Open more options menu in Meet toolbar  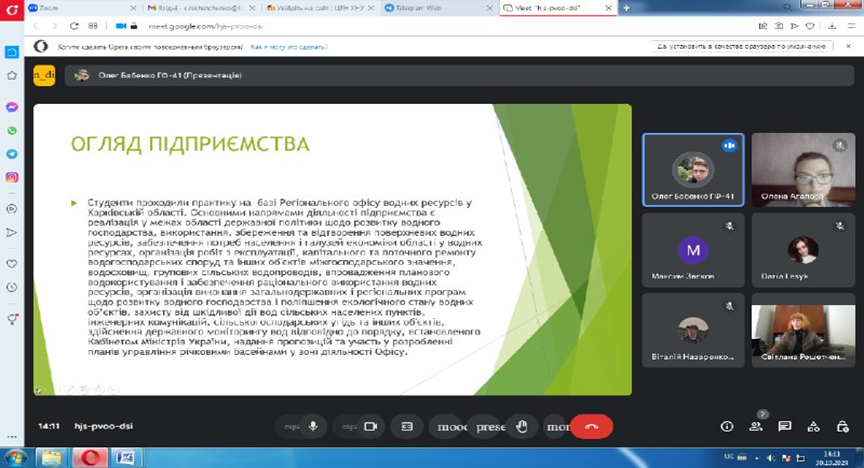click(x=557, y=426)
